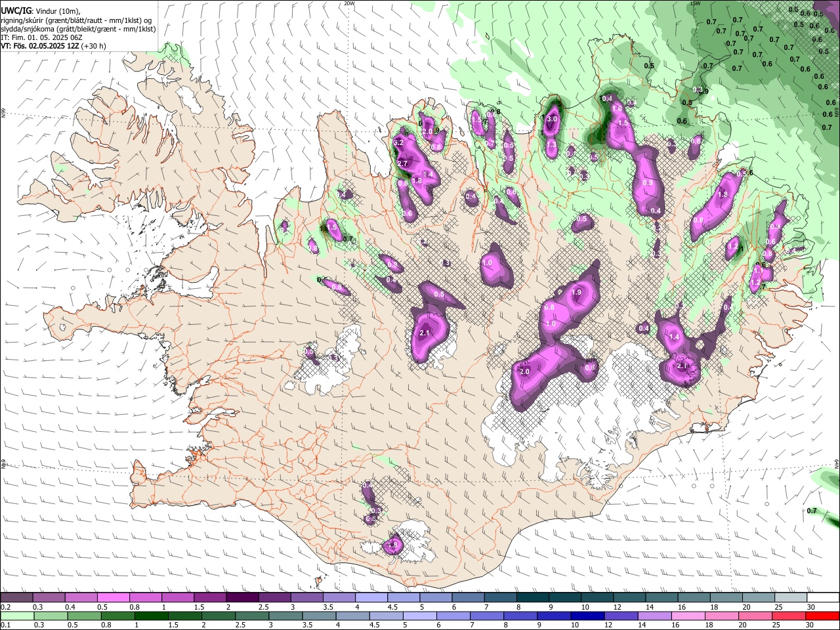Pick lower legend swatch between 25 and 30
Screen dimensions: 840x630
point(789,616)
